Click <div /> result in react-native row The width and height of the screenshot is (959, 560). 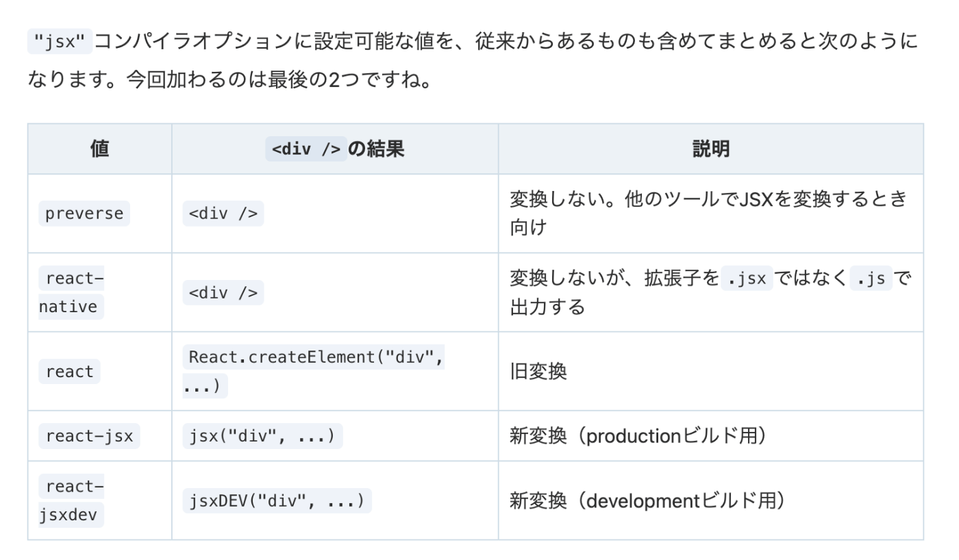(x=223, y=292)
